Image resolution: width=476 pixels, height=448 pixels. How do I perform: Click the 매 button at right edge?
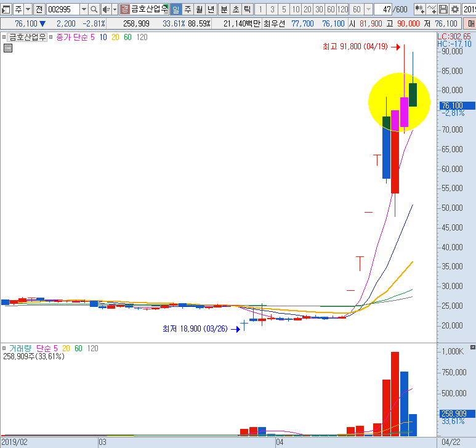470,23
